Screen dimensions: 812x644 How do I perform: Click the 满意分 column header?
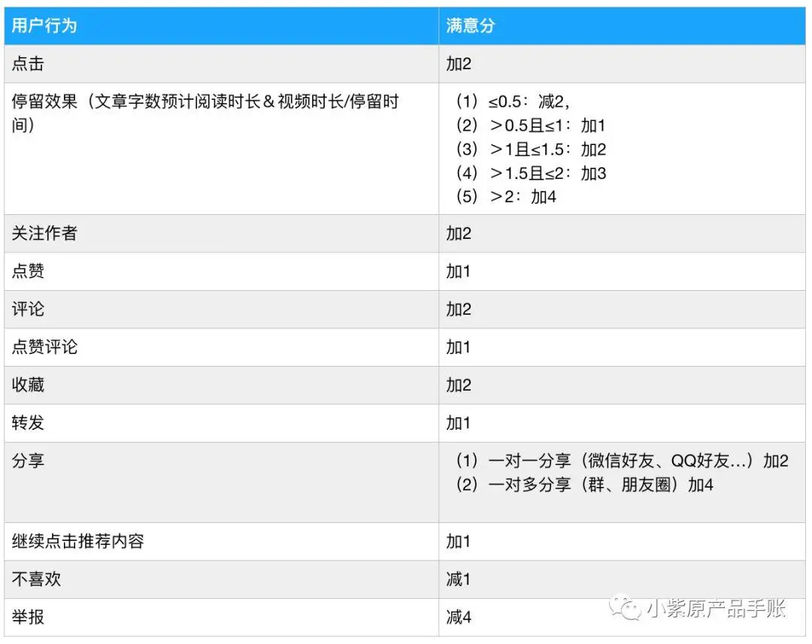[466, 26]
